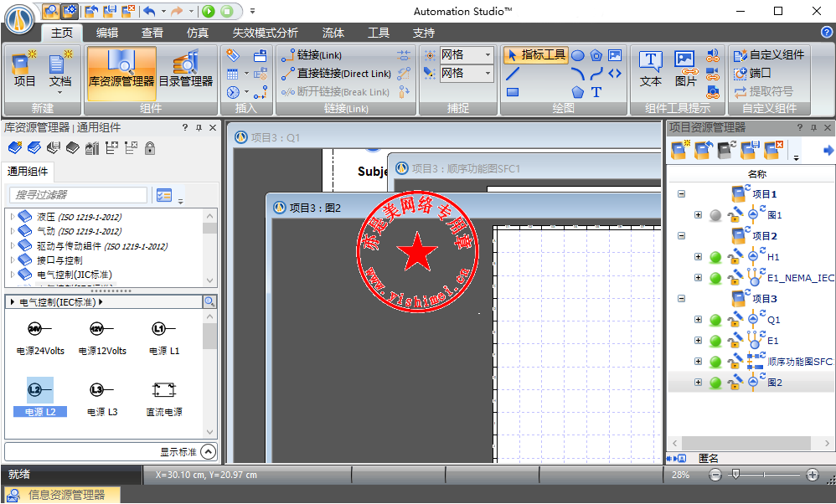836x504 pixels.
Task: Collapse the 项目3 tree node
Action: [681, 298]
